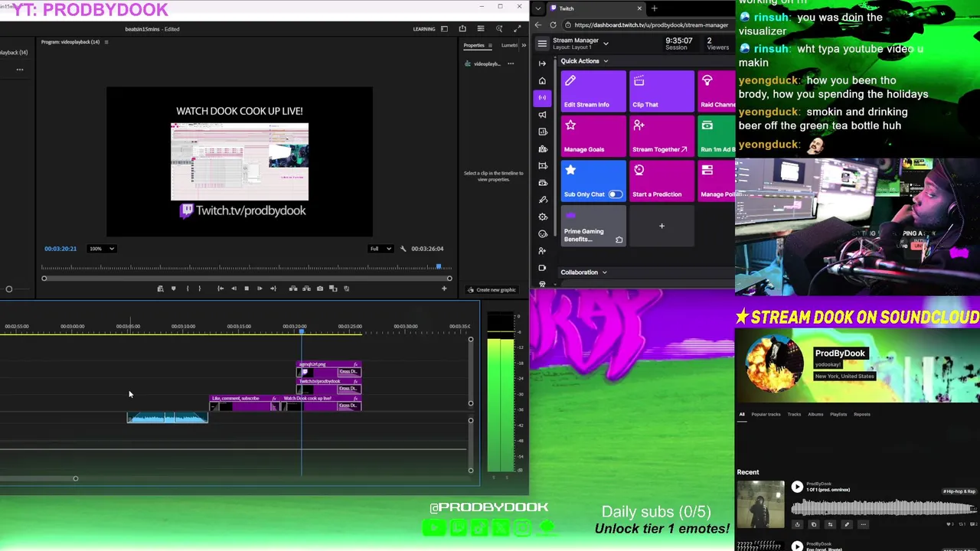Add a marker in the program monitor
This screenshot has width=980, height=551.
174,289
